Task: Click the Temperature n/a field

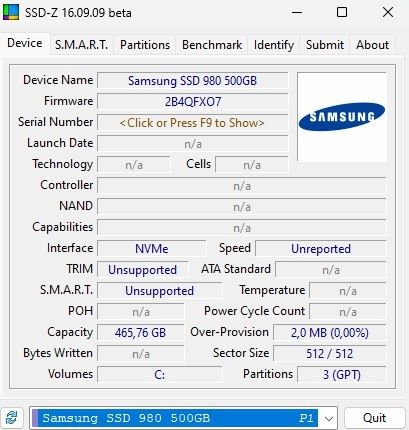Action: [348, 291]
